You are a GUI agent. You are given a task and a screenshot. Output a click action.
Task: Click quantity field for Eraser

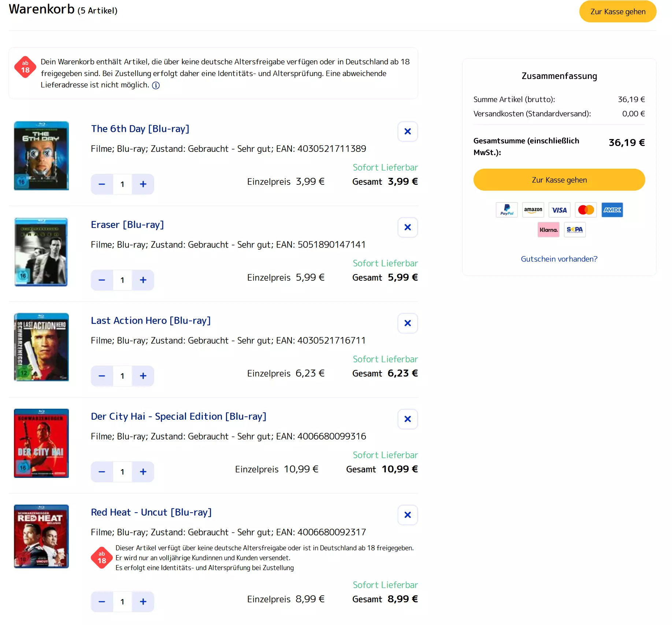122,280
